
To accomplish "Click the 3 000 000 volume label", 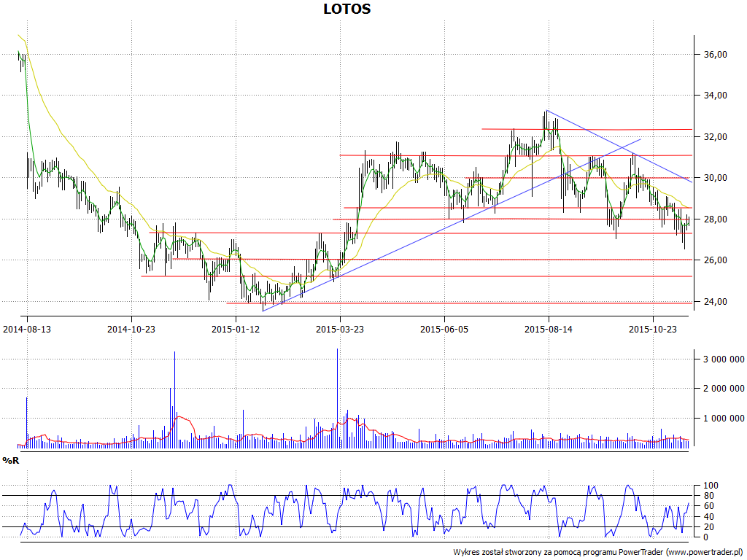I will (x=724, y=359).
